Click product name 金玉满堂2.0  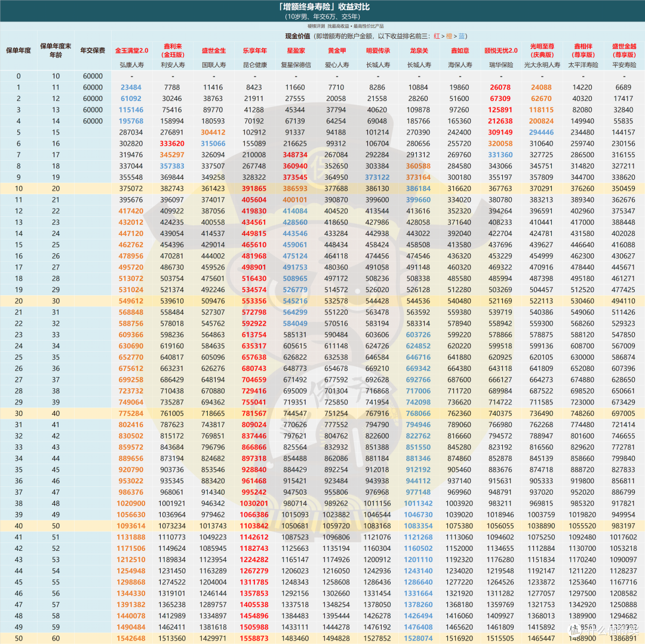pos(131,51)
